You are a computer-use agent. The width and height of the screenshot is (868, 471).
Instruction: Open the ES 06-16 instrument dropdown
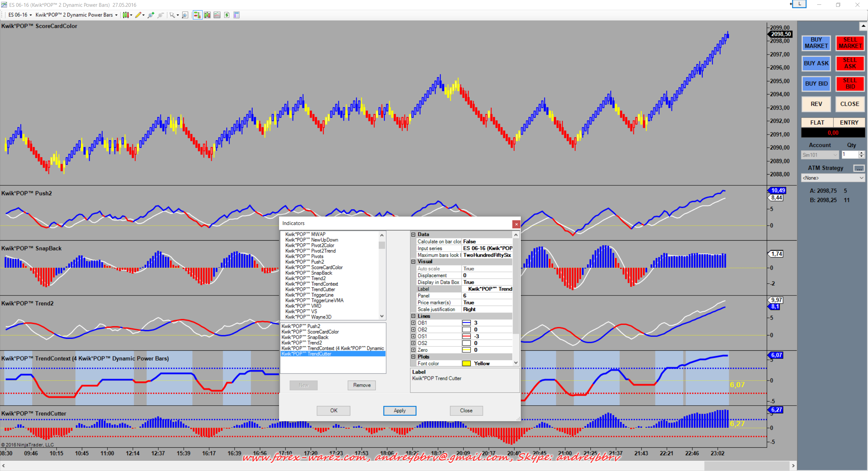(20, 15)
